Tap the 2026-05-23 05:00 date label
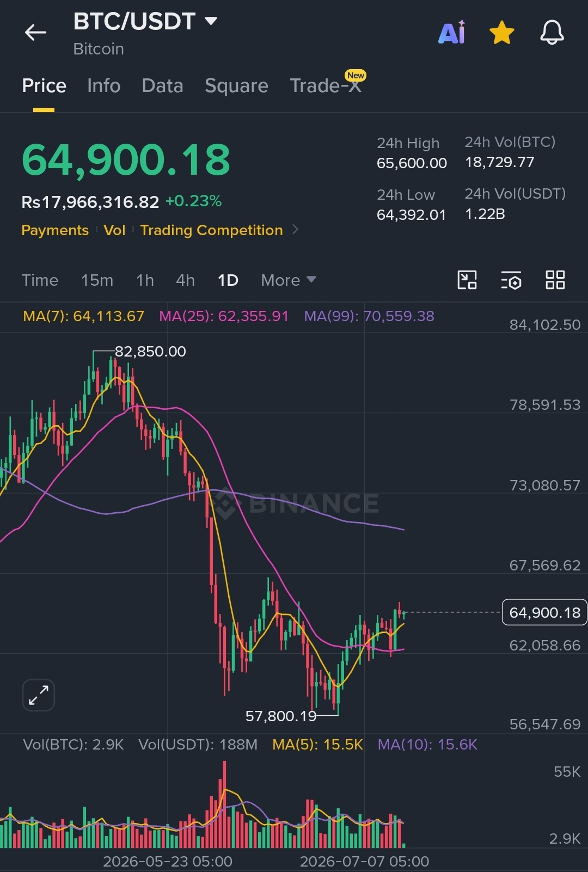This screenshot has width=588, height=872. pos(168,861)
